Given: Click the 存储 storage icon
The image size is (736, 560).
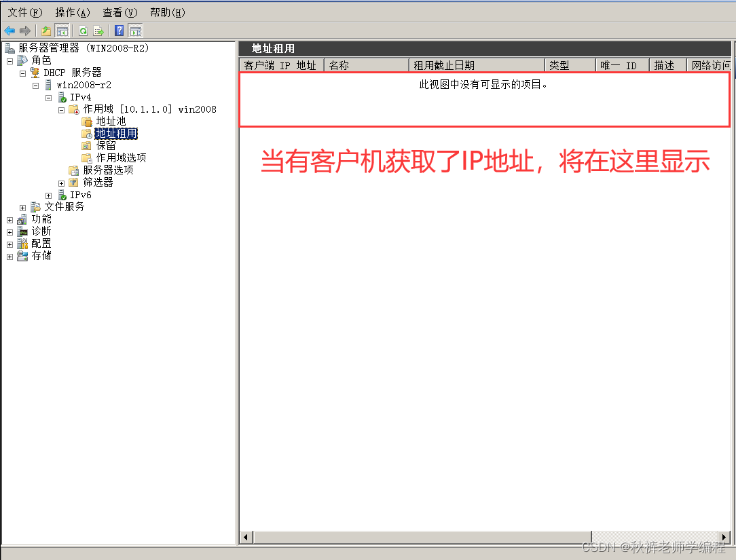Looking at the screenshot, I should [22, 256].
